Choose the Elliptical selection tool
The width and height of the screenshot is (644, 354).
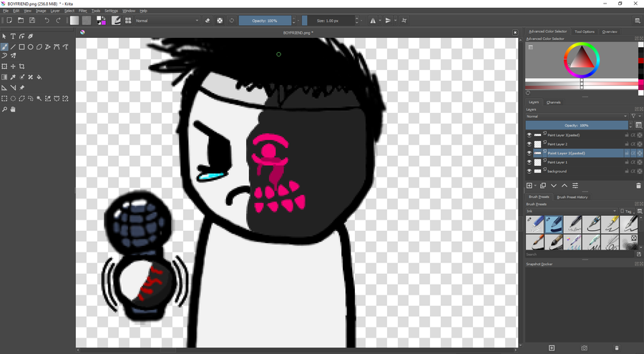tap(13, 99)
